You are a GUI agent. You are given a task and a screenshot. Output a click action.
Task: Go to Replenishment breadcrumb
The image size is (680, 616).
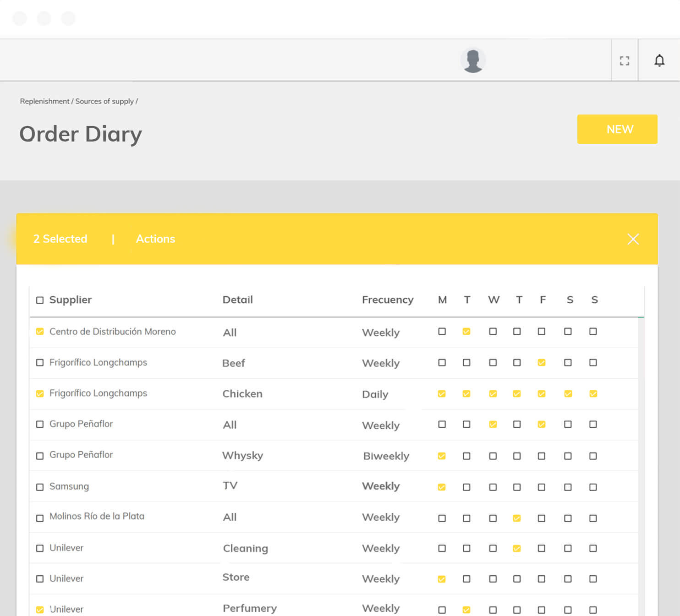(44, 101)
